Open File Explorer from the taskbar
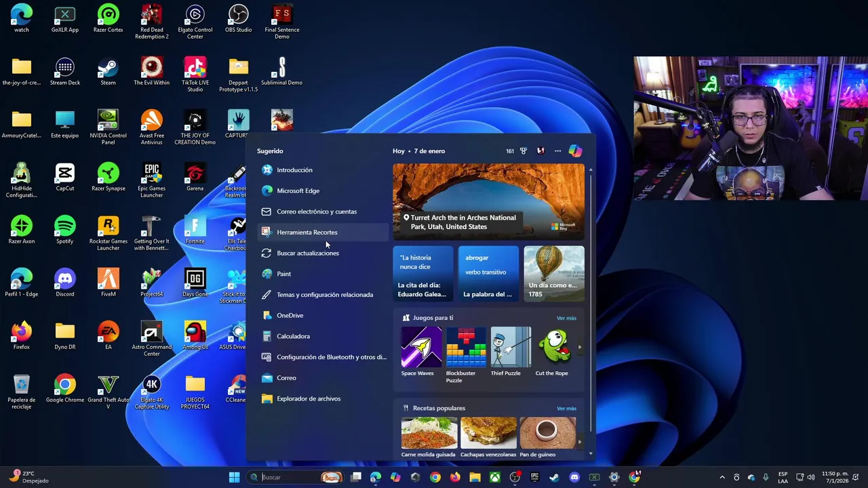 (x=475, y=477)
